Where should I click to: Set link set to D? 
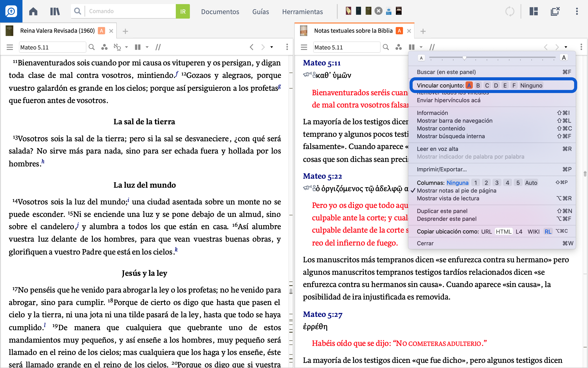click(x=496, y=85)
